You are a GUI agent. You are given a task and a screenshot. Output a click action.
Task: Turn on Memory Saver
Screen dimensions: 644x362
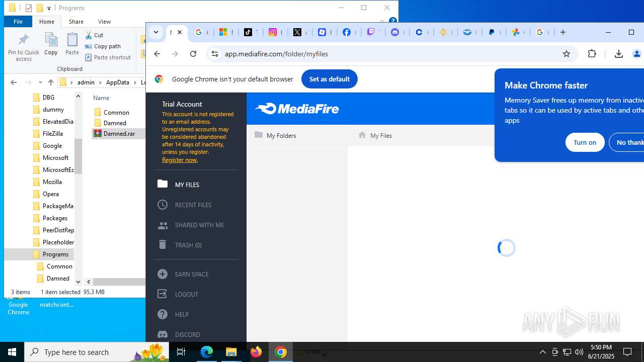point(585,142)
